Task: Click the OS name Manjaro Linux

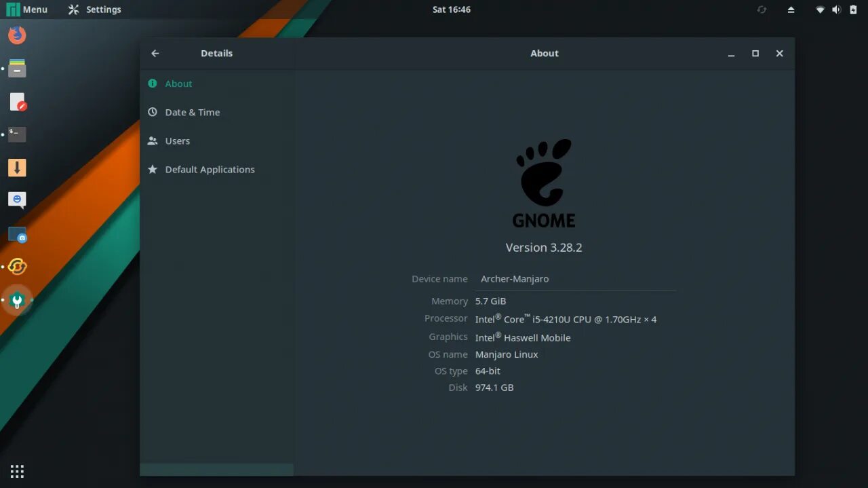Action: pos(507,354)
